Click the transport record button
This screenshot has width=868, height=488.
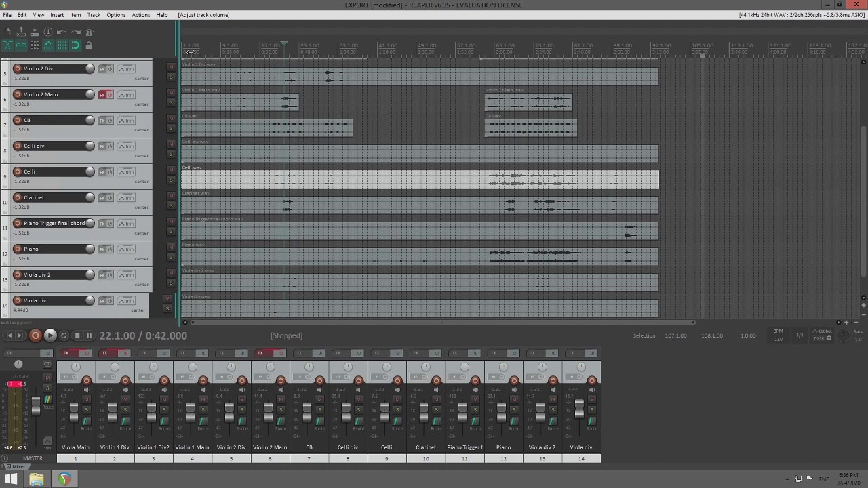pos(35,335)
